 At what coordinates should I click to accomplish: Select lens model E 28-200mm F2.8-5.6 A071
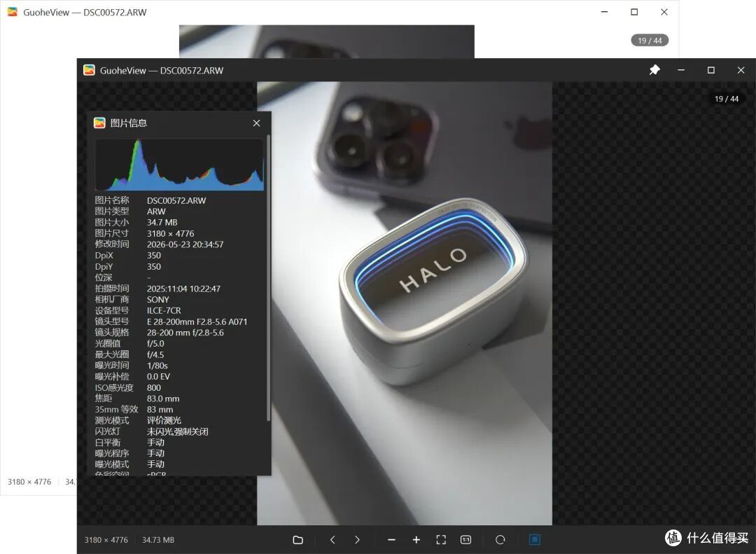pyautogui.click(x=197, y=322)
